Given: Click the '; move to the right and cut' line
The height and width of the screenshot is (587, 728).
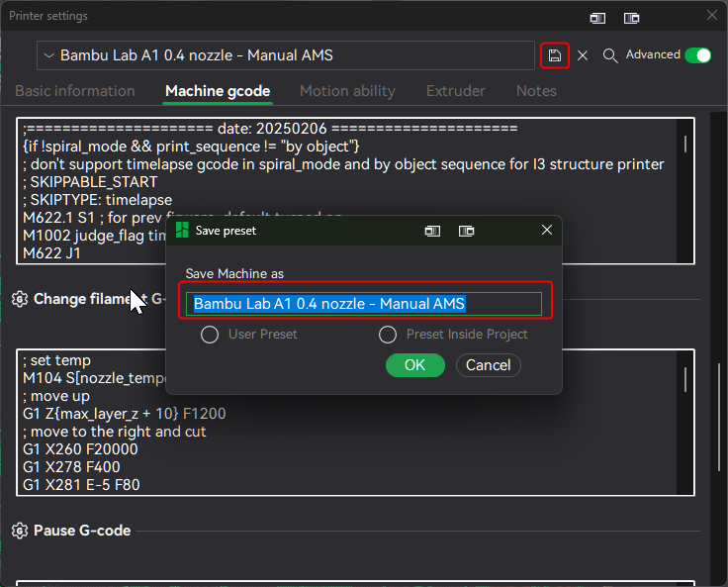Looking at the screenshot, I should pyautogui.click(x=114, y=432).
